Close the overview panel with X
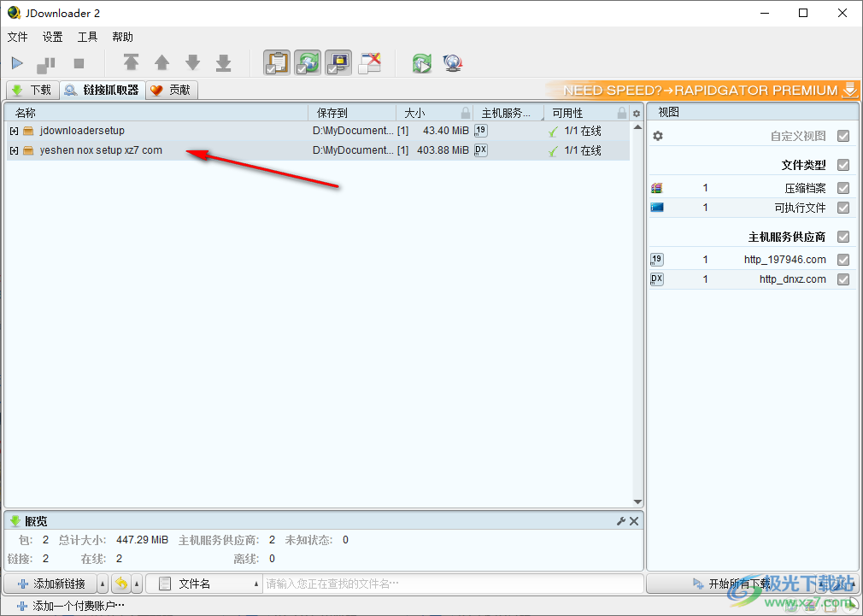The image size is (863, 616). pyautogui.click(x=634, y=521)
